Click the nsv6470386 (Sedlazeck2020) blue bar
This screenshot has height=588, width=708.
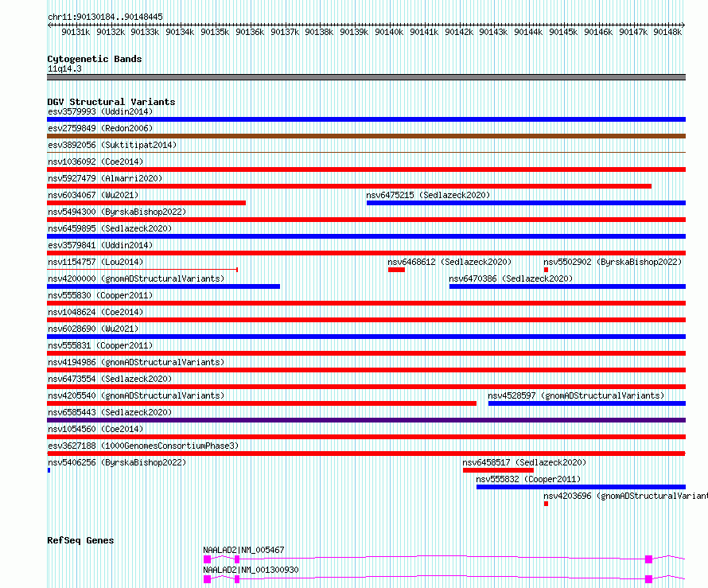pyautogui.click(x=567, y=286)
